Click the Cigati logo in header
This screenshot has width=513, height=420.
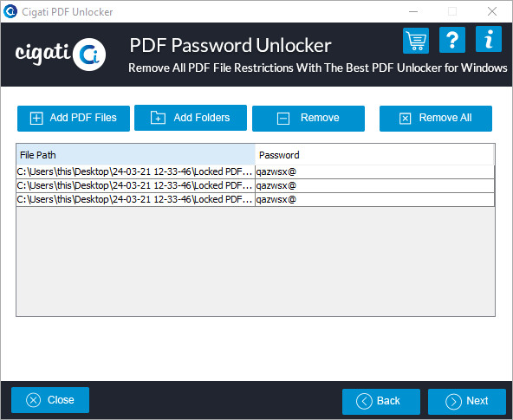click(x=61, y=54)
